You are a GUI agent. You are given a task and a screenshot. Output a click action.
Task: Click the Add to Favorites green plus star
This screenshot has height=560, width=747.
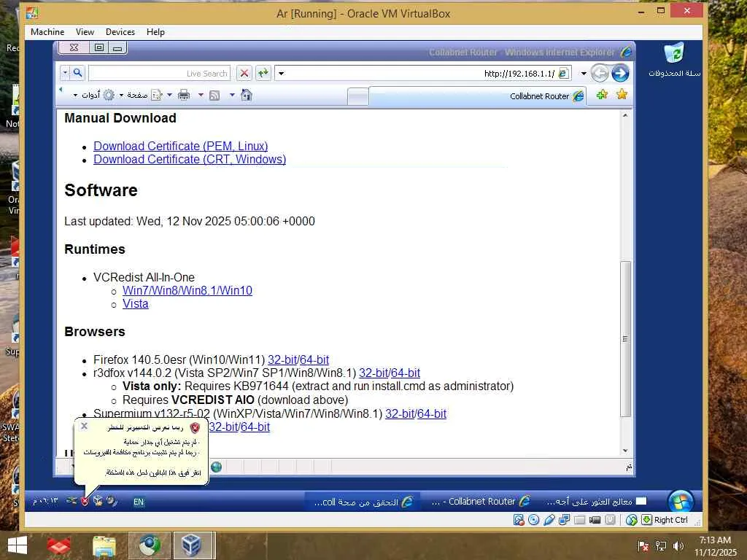(602, 94)
